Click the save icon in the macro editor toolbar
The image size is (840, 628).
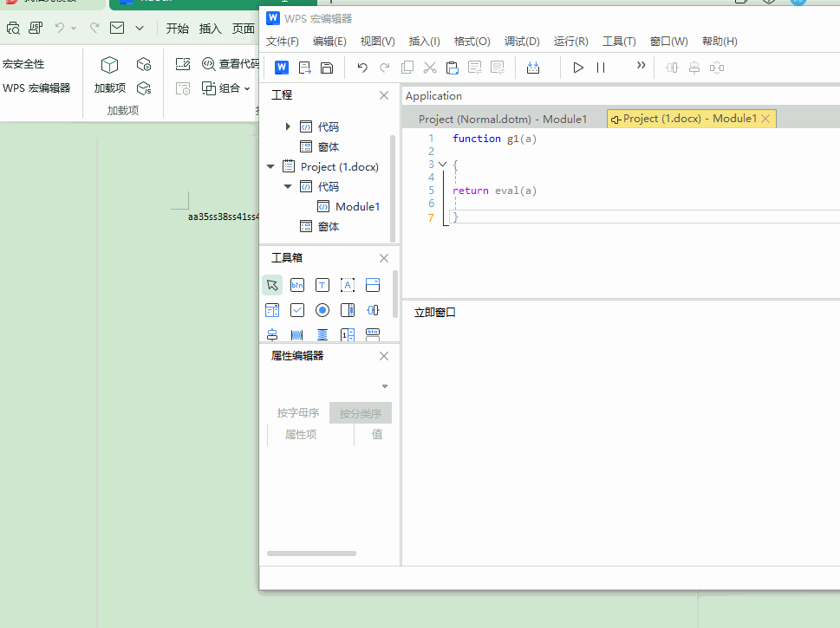[x=327, y=68]
